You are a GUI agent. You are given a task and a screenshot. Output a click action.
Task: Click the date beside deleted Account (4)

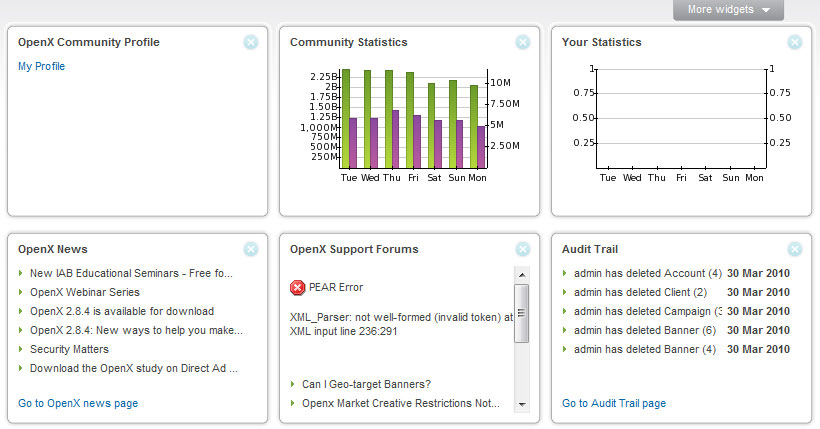click(x=758, y=273)
